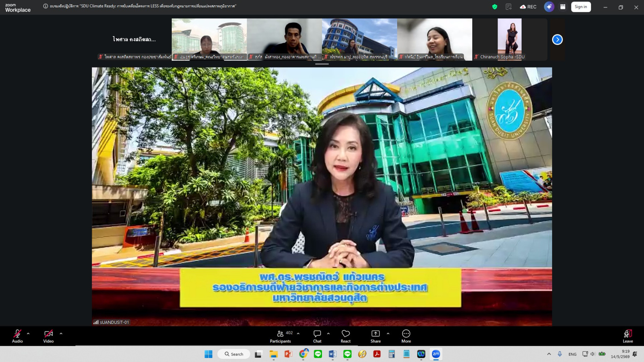Open the Participants panel
This screenshot has width=644, height=362.
point(280,336)
